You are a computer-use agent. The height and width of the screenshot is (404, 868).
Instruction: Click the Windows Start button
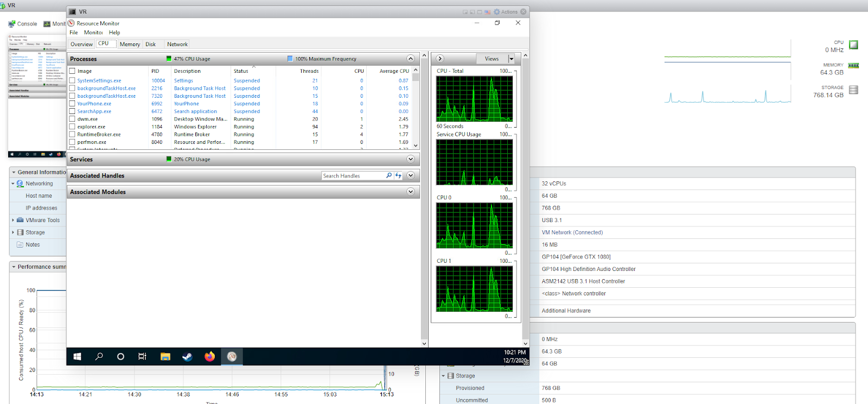[78, 357]
